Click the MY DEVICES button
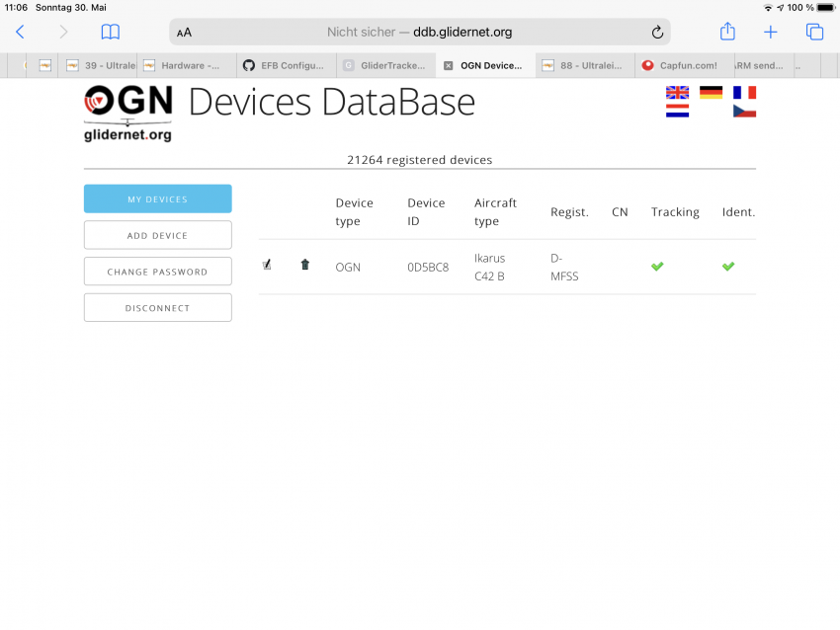The width and height of the screenshot is (840, 630). (x=157, y=198)
